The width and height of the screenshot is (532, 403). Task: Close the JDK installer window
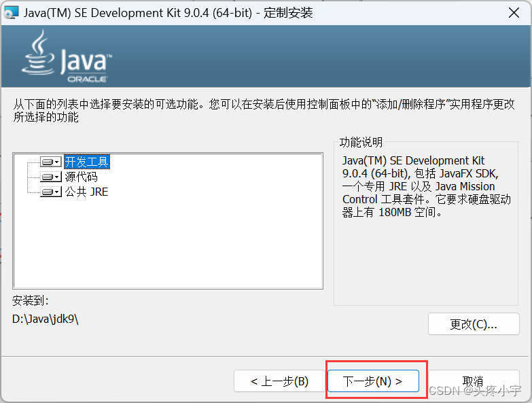click(x=514, y=13)
